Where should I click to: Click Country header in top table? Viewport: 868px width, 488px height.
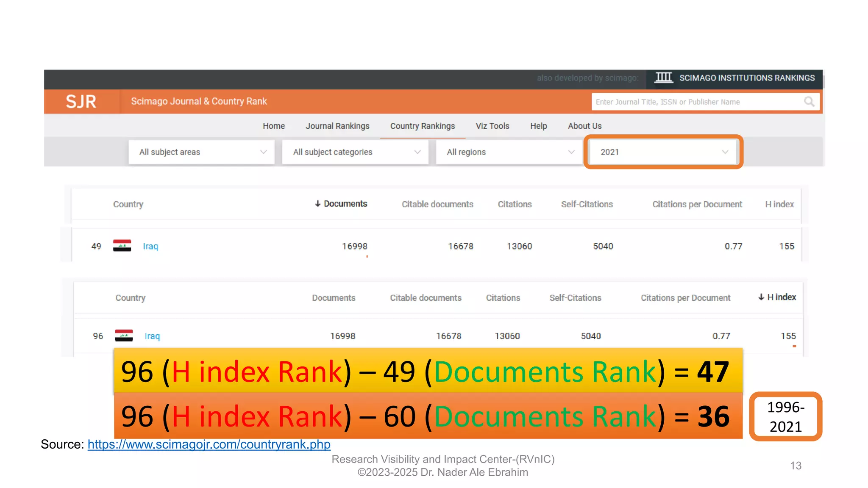[x=128, y=204]
